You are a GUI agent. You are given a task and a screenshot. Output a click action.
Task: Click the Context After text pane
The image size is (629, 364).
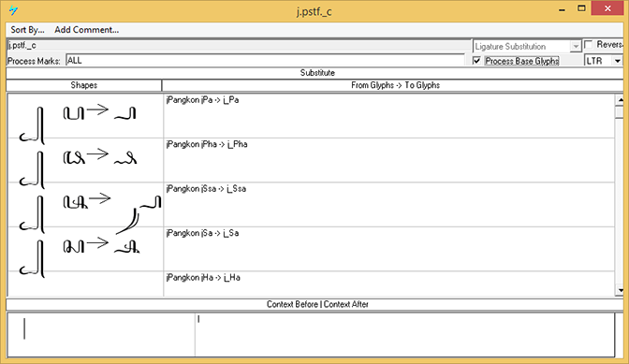404,335
